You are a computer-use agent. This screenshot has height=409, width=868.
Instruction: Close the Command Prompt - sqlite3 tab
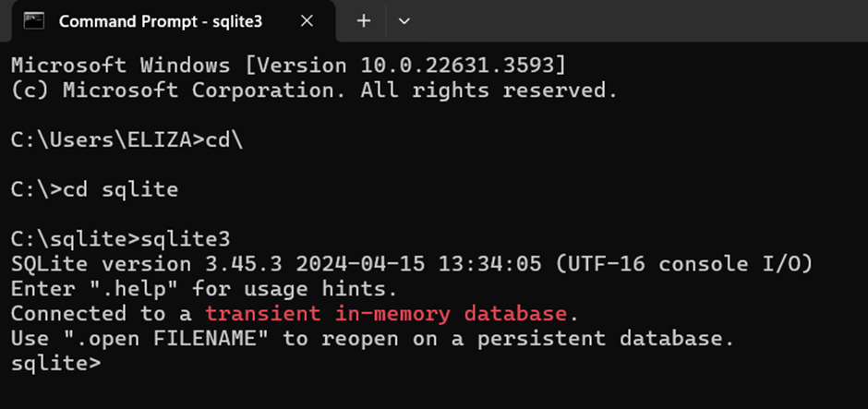[x=307, y=21]
